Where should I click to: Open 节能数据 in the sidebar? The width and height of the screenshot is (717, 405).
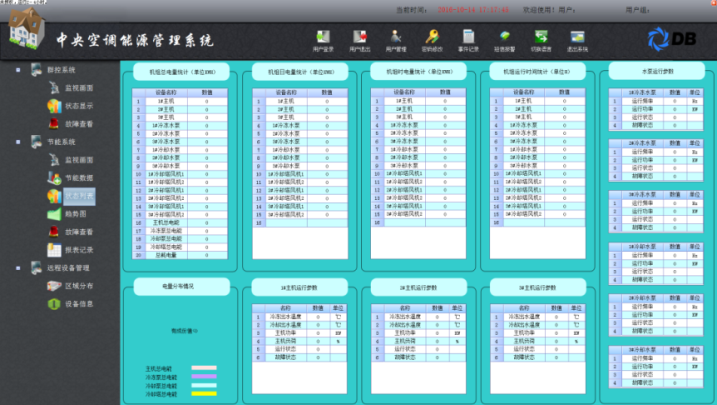[78, 177]
